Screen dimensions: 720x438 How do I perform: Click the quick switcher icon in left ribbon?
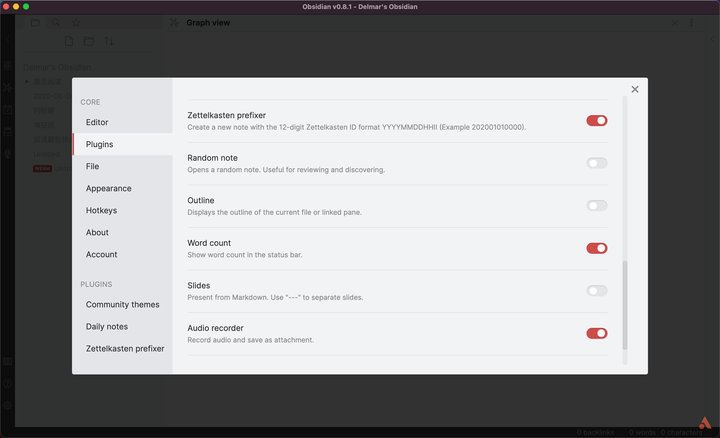coord(7,66)
